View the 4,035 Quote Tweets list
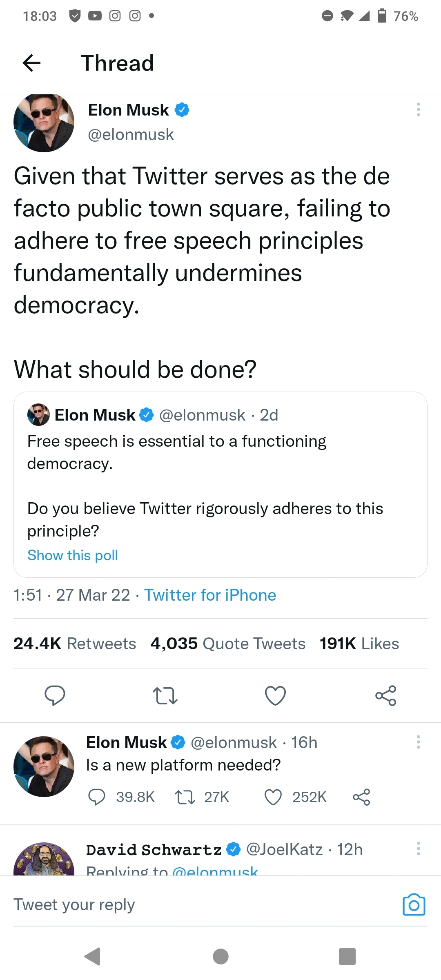The image size is (441, 980). coord(228,644)
